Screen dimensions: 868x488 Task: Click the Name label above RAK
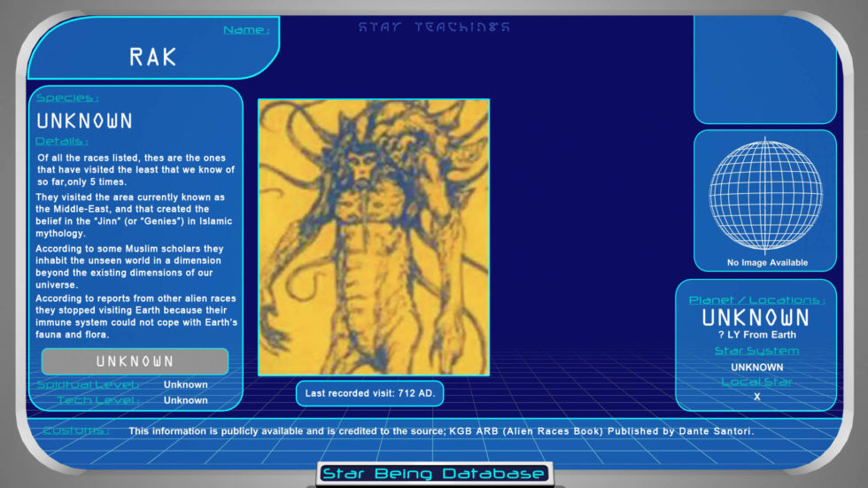(x=246, y=30)
